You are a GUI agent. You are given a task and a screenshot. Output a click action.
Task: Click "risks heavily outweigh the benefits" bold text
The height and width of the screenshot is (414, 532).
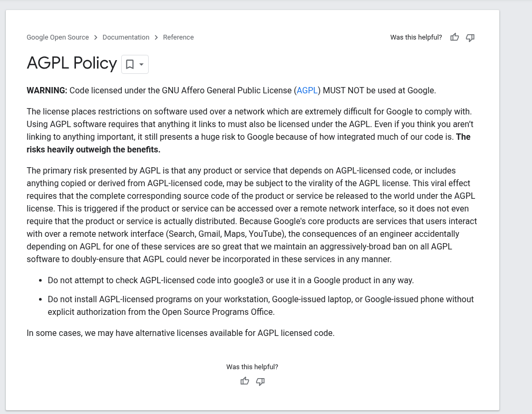pyautogui.click(x=93, y=150)
